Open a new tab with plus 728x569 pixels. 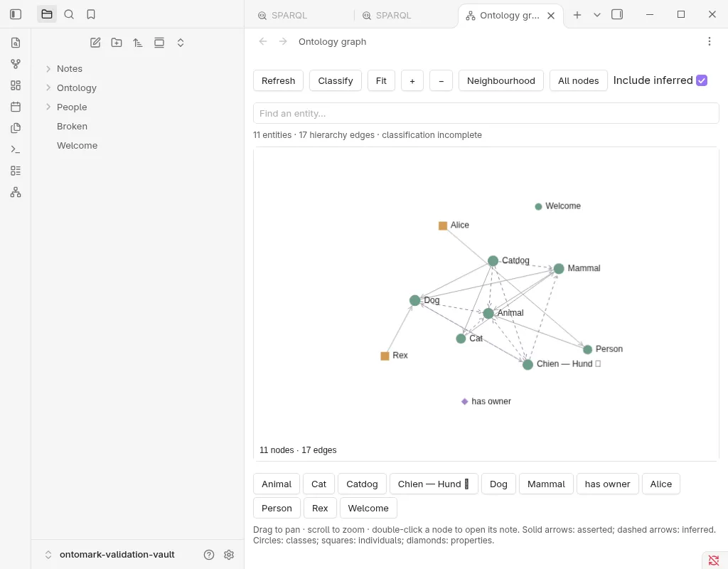coord(577,15)
